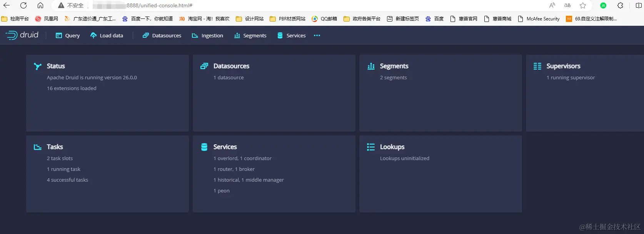This screenshot has width=644, height=234.
Task: Click the Tasks card gantt icon
Action: pyautogui.click(x=37, y=147)
